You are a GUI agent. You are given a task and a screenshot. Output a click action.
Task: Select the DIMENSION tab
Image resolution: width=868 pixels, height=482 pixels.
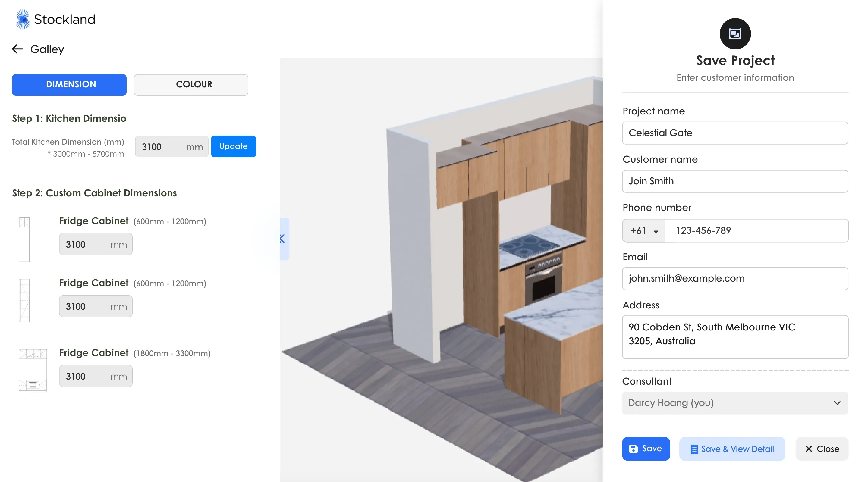[69, 85]
